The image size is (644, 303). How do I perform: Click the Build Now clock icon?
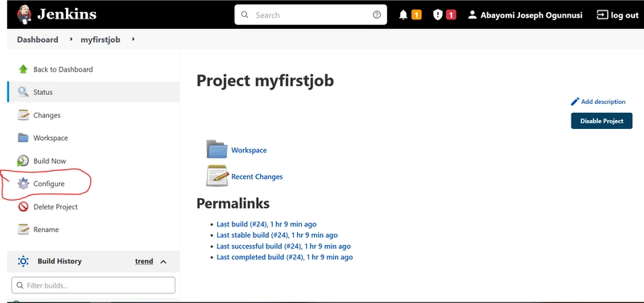click(x=23, y=160)
